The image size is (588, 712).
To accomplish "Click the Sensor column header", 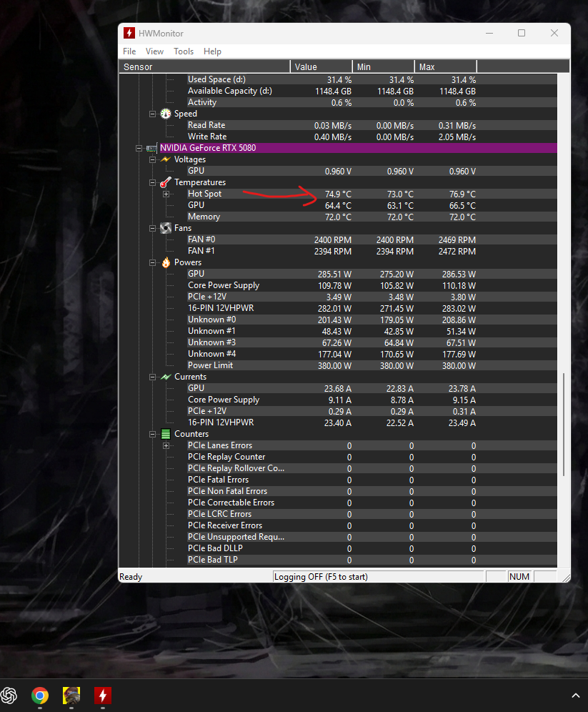I will point(204,66).
